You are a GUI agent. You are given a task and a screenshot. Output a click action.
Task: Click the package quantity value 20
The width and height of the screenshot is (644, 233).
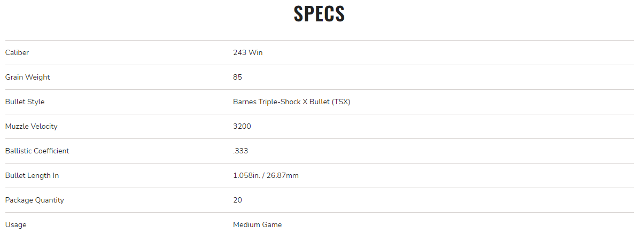pyautogui.click(x=238, y=200)
